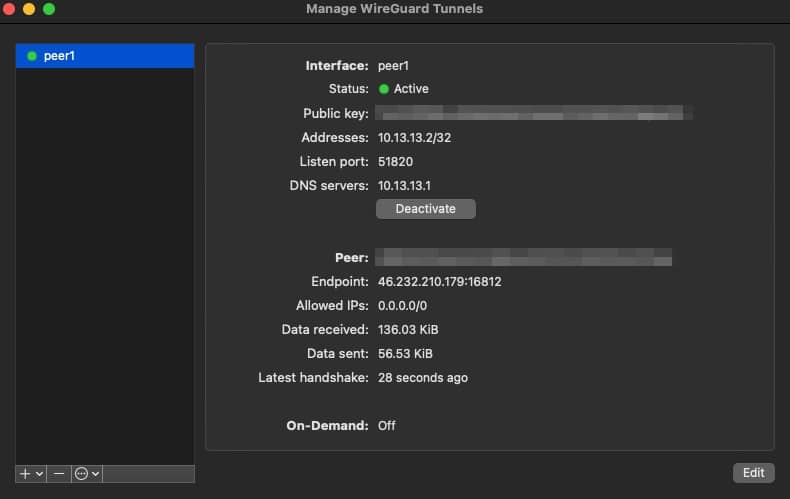The image size is (790, 499).
Task: Click the Edit button
Action: (x=753, y=473)
